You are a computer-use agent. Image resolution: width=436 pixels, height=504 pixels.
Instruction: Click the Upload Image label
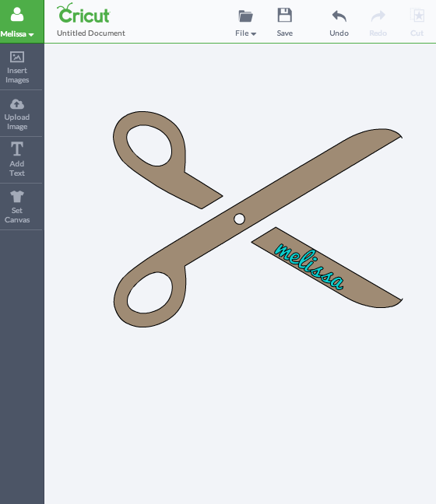click(17, 122)
